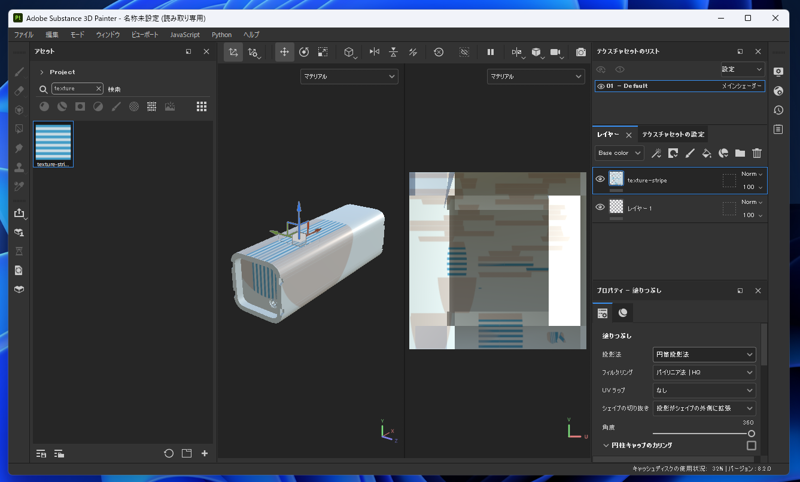
Task: Toggle hidden-geometry dashed eye icon in toolbar
Action: 464,52
